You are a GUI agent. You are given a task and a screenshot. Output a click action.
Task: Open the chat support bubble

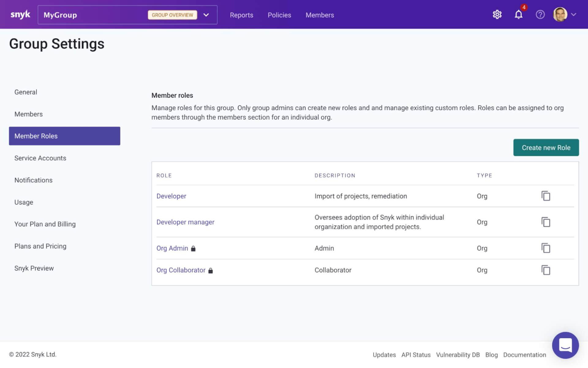tap(565, 345)
